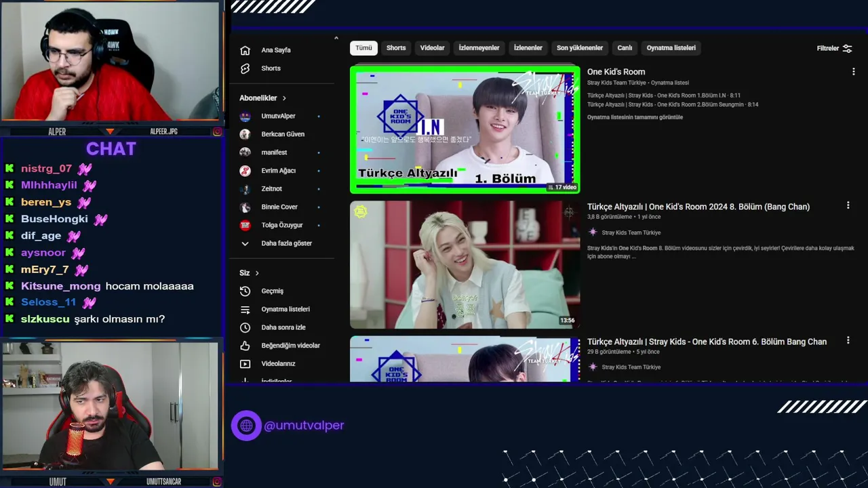The image size is (868, 488).
Task: Collapse sidebar with the top up arrow
Action: pyautogui.click(x=336, y=38)
